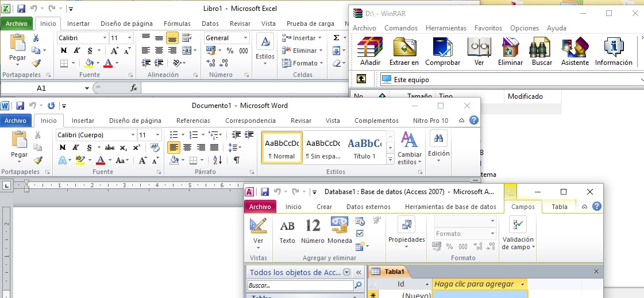The image size is (644, 298).
Task: Click the red font color button in Excel
Action: 108,63
